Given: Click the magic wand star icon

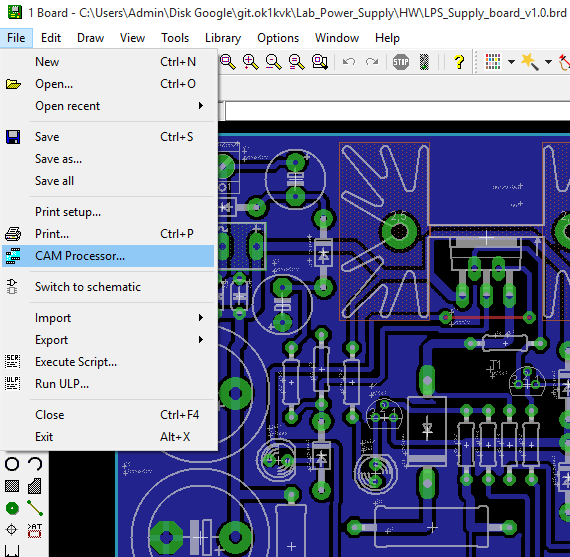Looking at the screenshot, I should click(x=529, y=62).
